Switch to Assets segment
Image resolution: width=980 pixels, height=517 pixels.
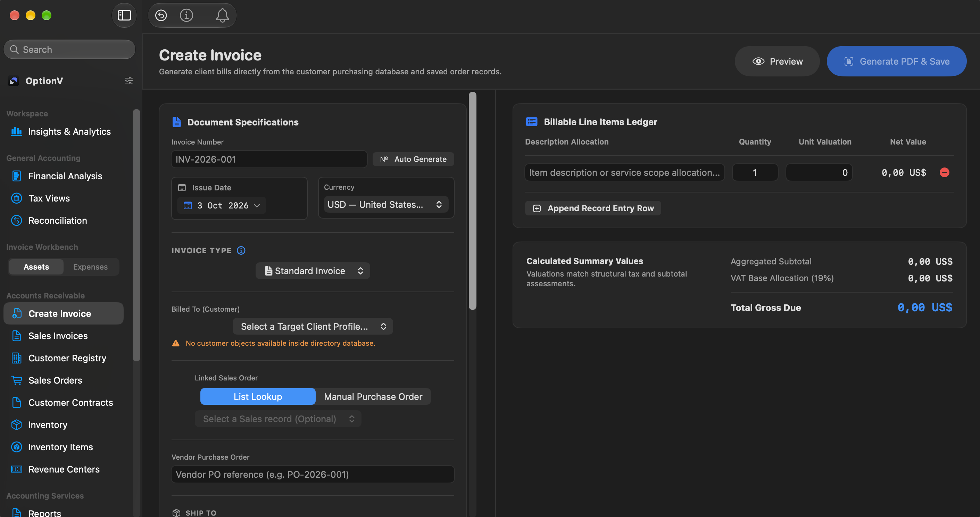coord(36,267)
